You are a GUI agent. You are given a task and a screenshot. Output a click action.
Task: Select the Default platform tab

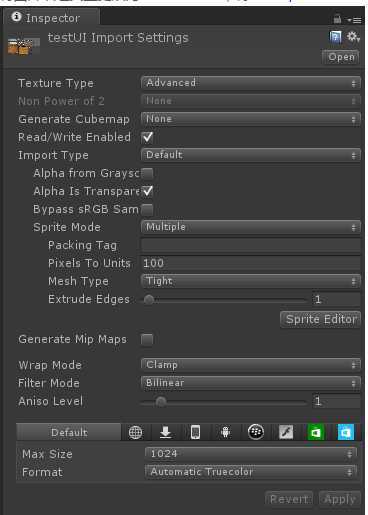tap(69, 432)
